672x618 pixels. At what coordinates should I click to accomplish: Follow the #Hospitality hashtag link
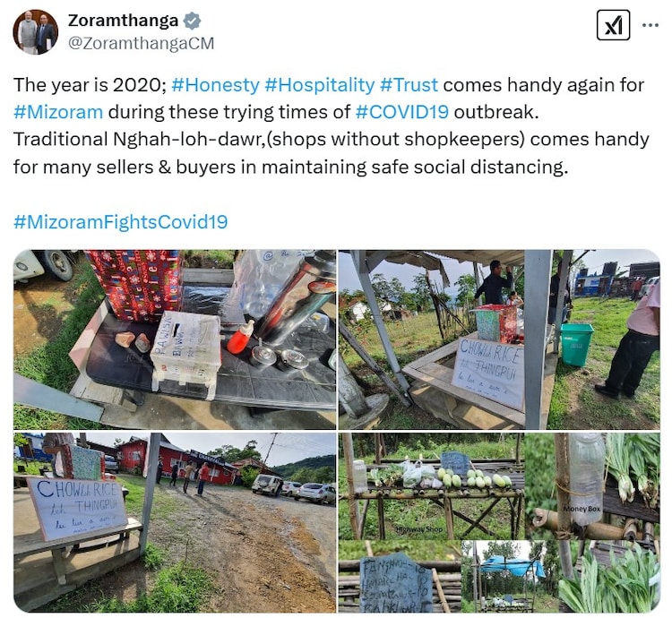pyautogui.click(x=320, y=85)
